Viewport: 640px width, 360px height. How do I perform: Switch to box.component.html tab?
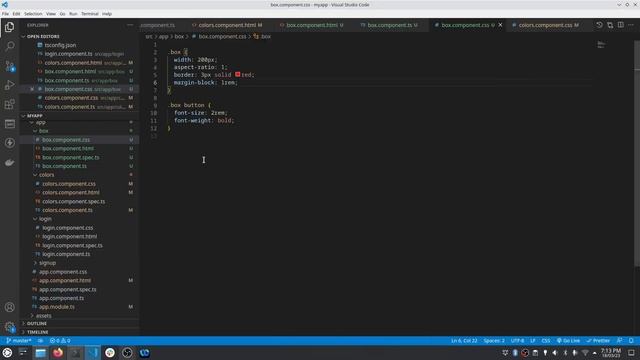tap(312, 25)
